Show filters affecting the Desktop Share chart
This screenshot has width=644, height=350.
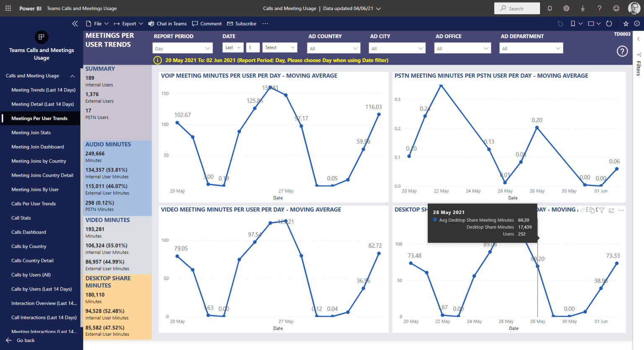click(x=602, y=210)
